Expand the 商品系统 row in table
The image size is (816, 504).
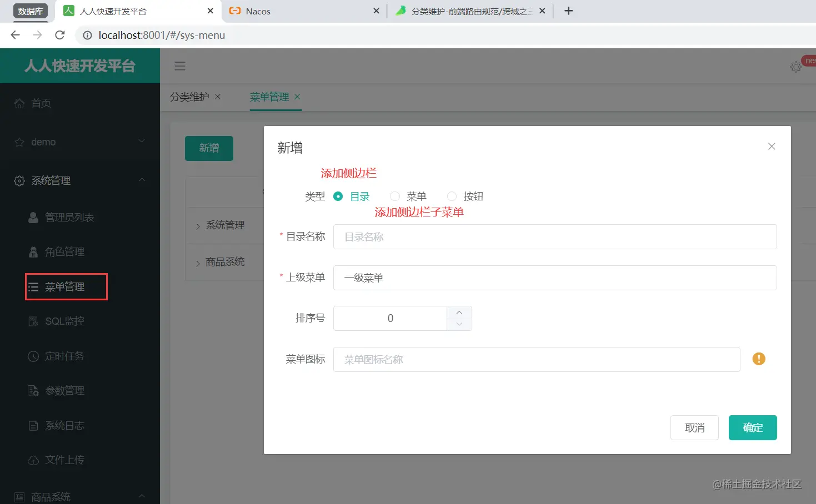pyautogui.click(x=198, y=263)
